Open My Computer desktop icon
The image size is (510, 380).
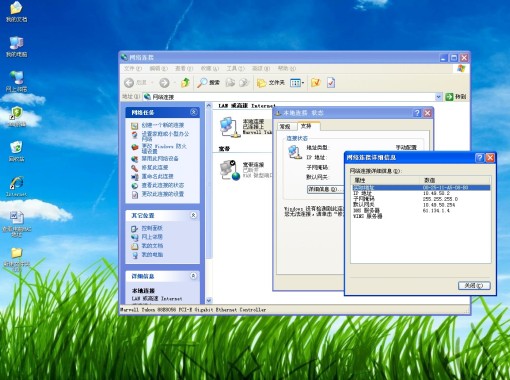point(16,47)
